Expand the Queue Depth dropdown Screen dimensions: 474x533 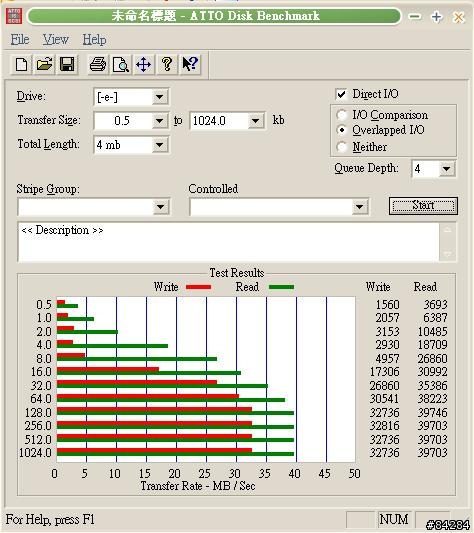click(446, 169)
